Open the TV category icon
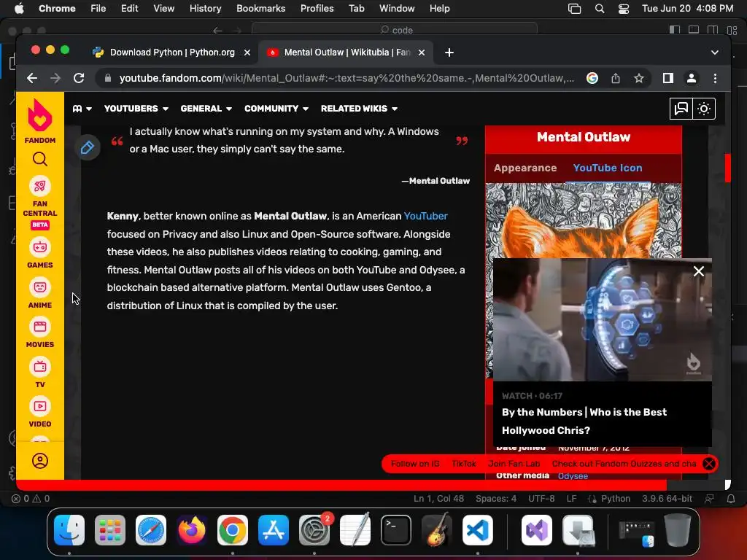The height and width of the screenshot is (560, 747). click(40, 367)
